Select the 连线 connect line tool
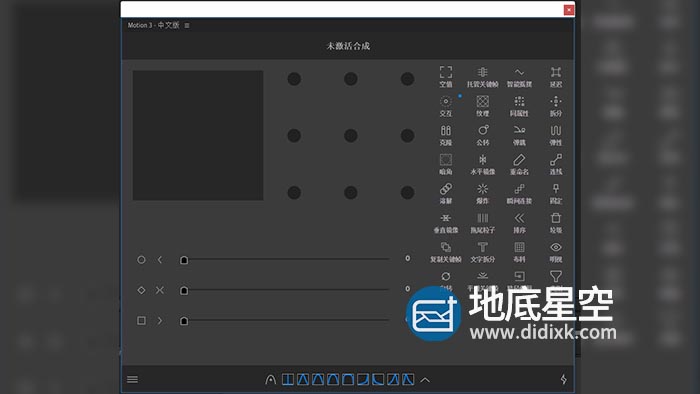Screen dimensions: 700x394 click(556, 164)
